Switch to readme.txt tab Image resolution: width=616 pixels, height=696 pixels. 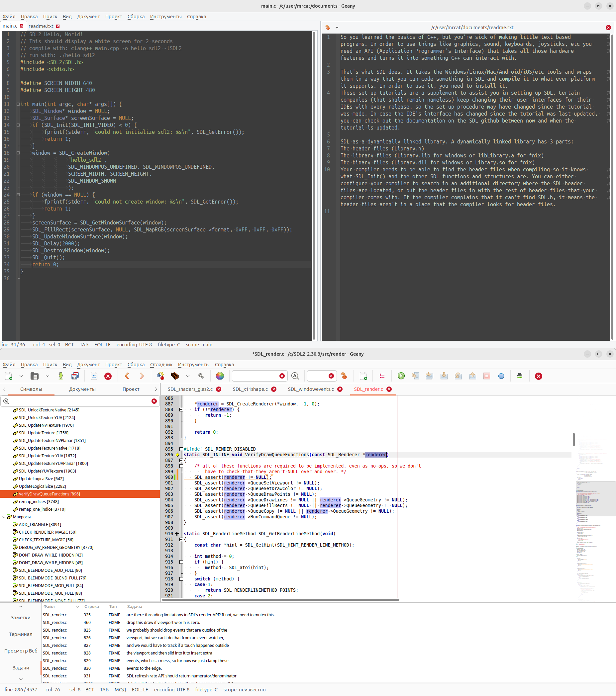click(41, 26)
